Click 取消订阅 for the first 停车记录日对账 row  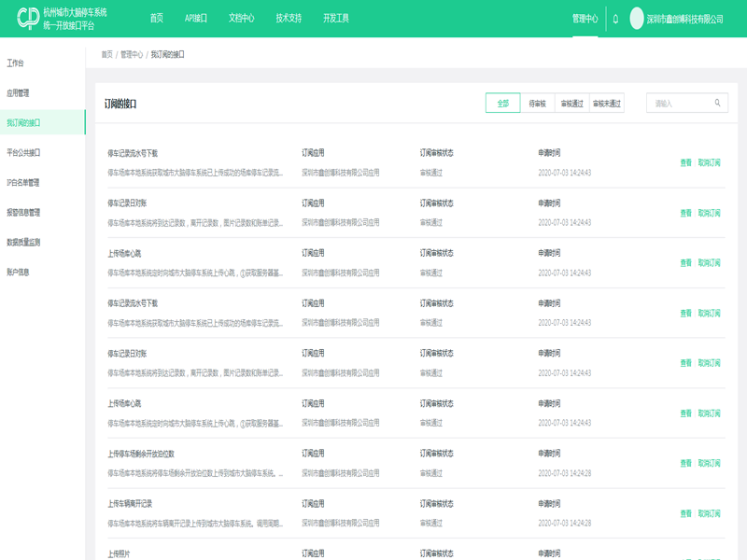[709, 213]
